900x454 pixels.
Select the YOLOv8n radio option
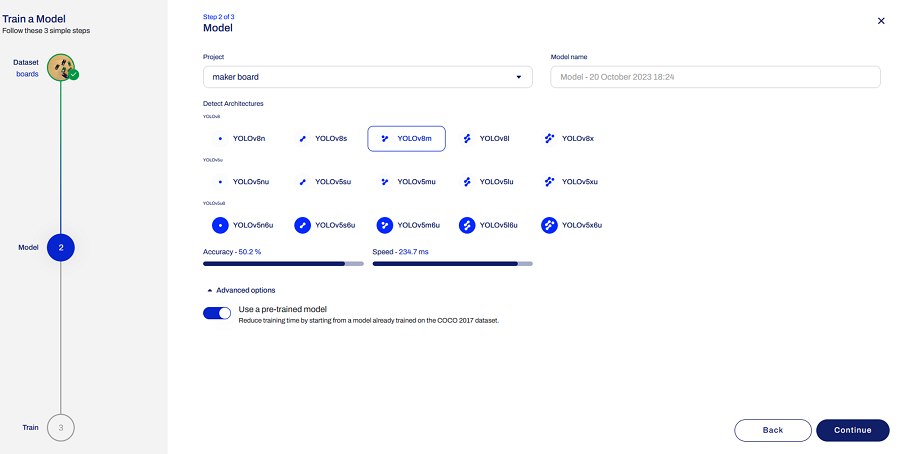coord(241,138)
